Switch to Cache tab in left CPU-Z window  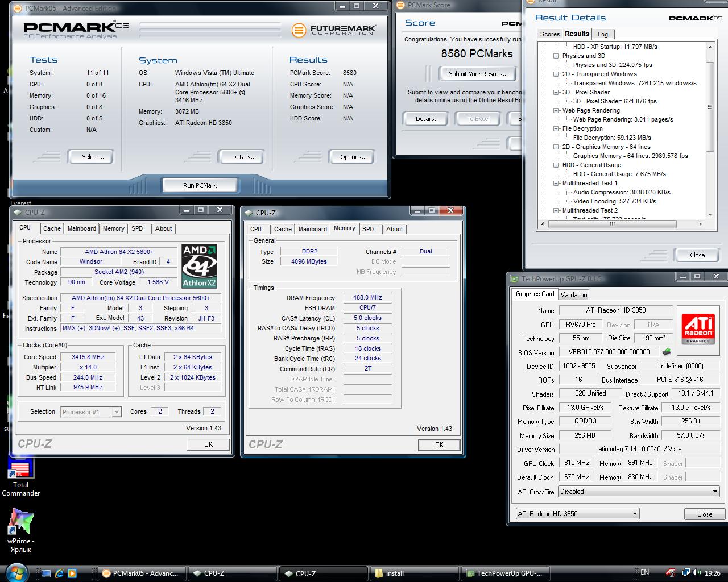pos(52,228)
